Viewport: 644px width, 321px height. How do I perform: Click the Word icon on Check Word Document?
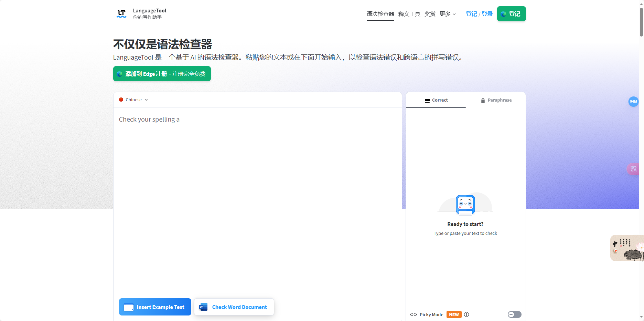click(203, 307)
